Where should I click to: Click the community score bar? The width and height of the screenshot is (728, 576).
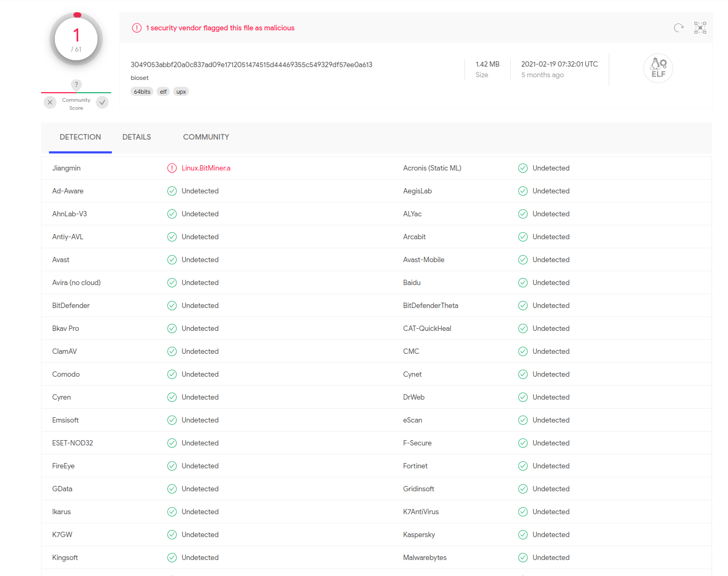click(76, 93)
